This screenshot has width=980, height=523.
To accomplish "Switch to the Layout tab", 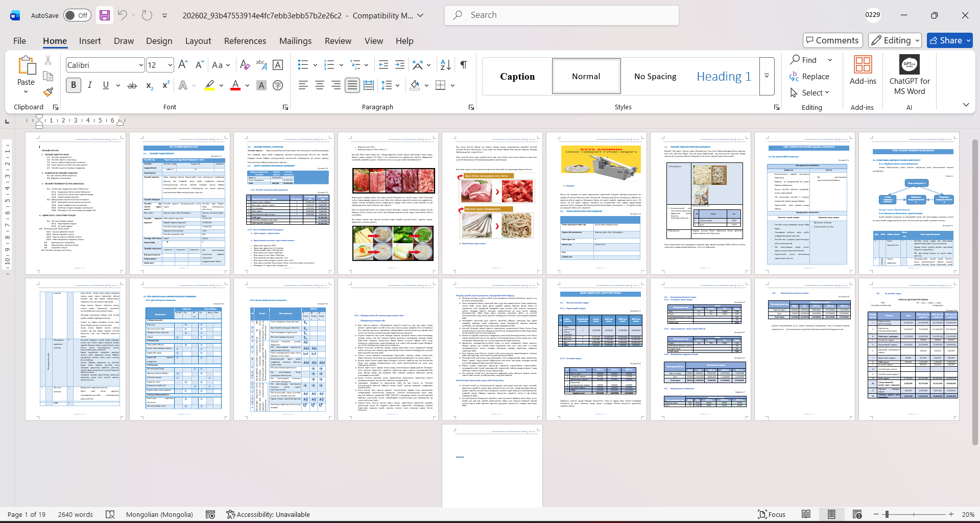I will click(198, 41).
